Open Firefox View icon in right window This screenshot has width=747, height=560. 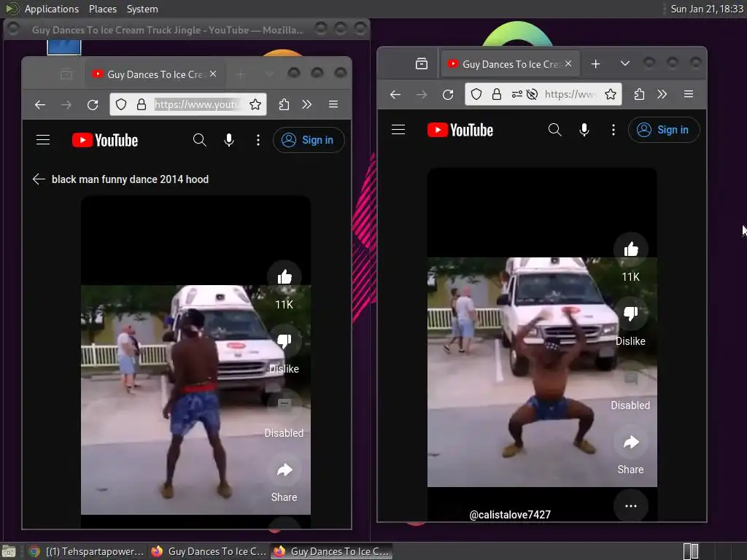coord(422,64)
